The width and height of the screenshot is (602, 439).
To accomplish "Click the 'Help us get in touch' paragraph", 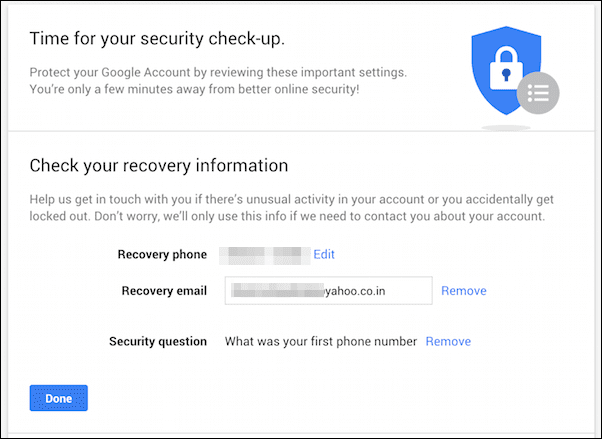I will (x=292, y=208).
